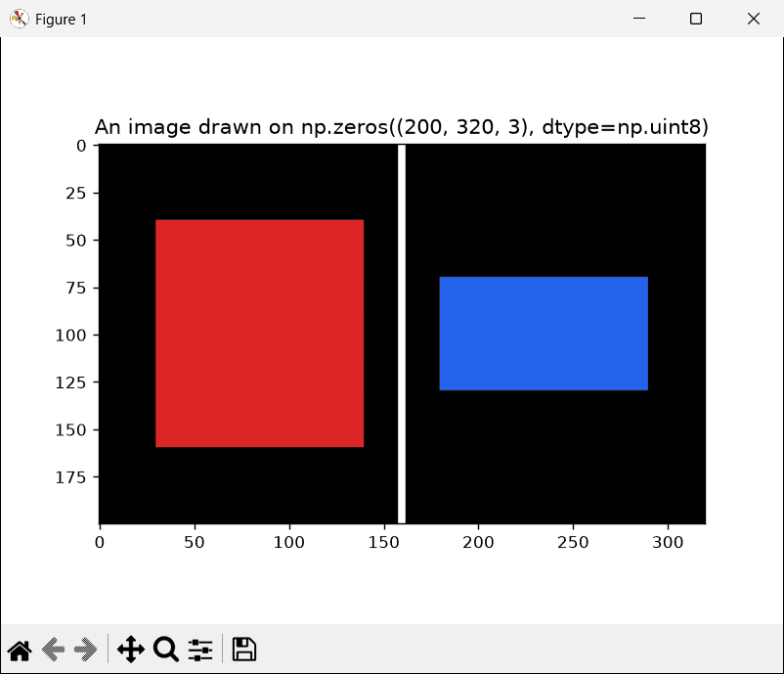Click the y-axis label 25

[76, 193]
